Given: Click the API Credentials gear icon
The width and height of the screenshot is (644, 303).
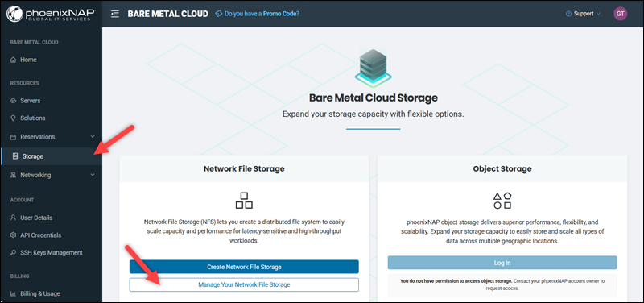Looking at the screenshot, I should [x=13, y=235].
